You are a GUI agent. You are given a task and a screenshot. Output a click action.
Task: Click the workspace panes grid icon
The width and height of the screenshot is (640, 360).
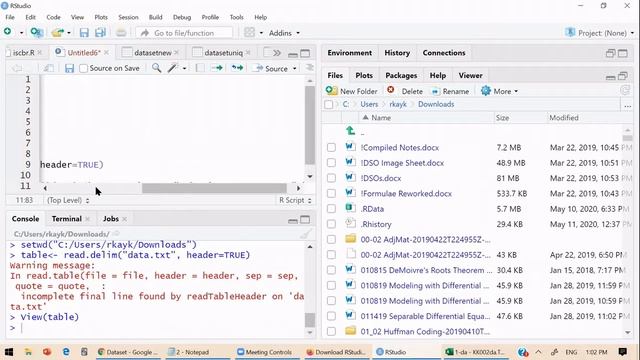pos(249,33)
